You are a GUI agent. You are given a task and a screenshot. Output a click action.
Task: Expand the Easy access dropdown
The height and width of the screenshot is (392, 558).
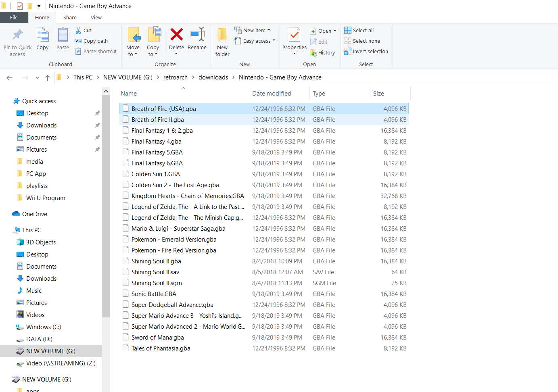[x=274, y=41]
